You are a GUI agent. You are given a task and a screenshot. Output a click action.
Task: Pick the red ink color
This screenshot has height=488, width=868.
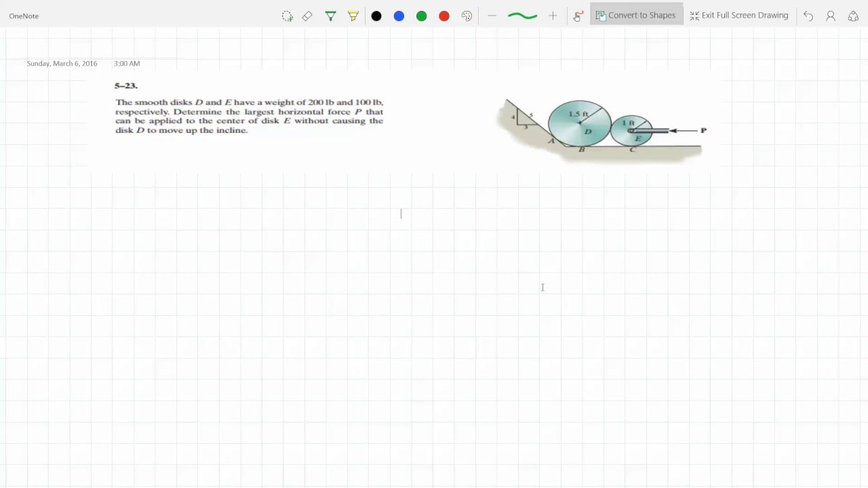point(444,16)
